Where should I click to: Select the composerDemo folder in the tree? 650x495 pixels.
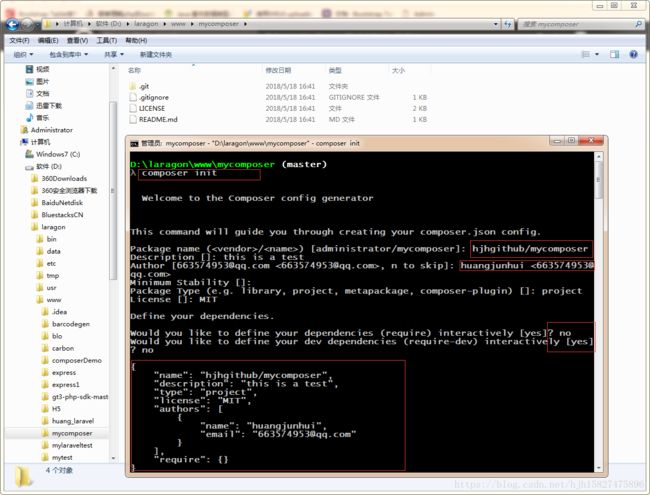[77, 360]
